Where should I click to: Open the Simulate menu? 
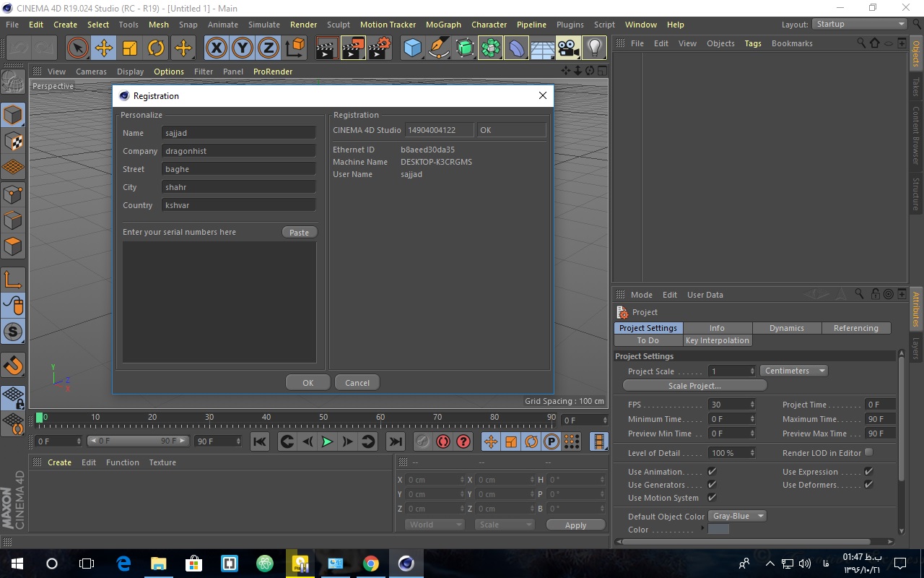point(264,25)
